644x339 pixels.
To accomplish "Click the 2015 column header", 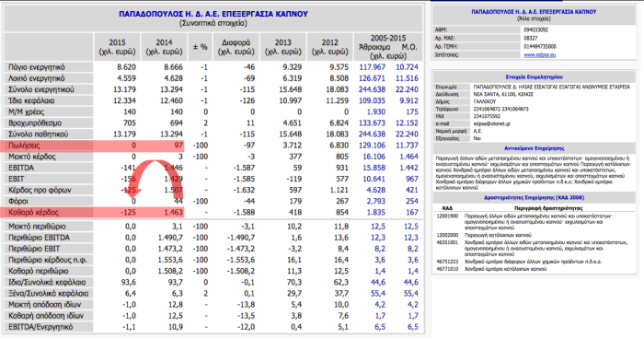I will [x=117, y=47].
